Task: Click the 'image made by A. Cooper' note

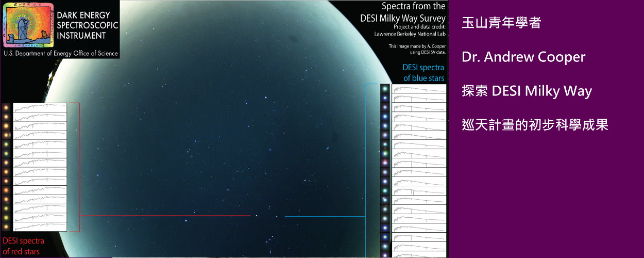Action: [x=417, y=49]
